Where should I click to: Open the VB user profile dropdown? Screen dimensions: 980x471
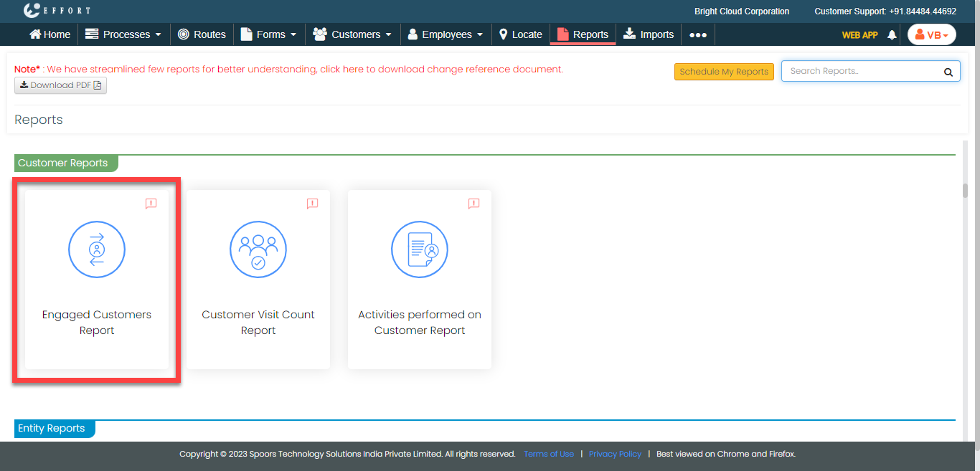pyautogui.click(x=931, y=34)
